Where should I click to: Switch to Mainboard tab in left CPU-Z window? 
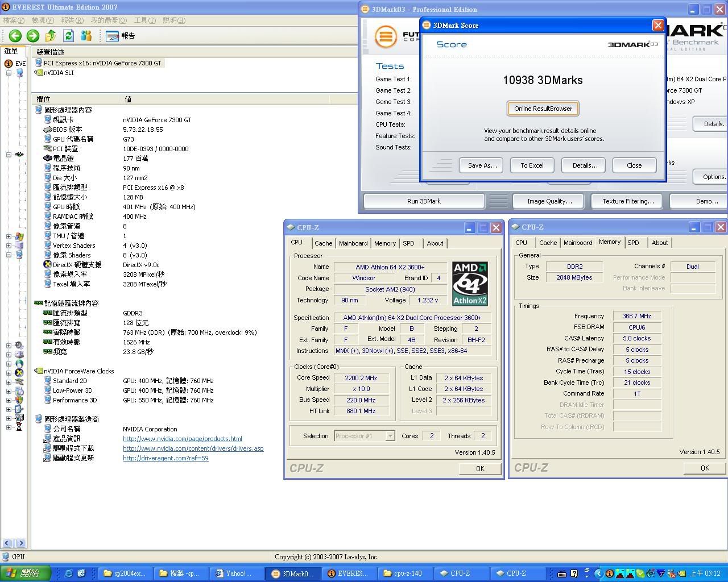point(353,243)
